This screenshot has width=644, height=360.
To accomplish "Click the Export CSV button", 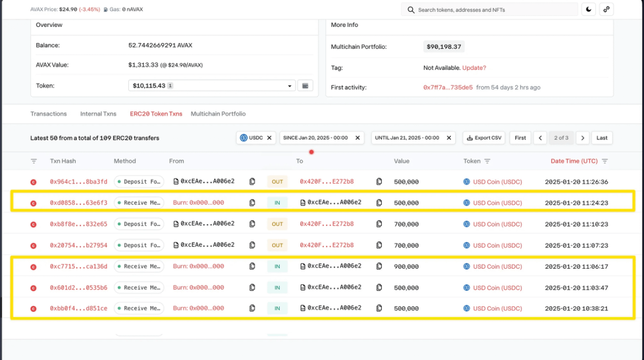I will coord(484,138).
